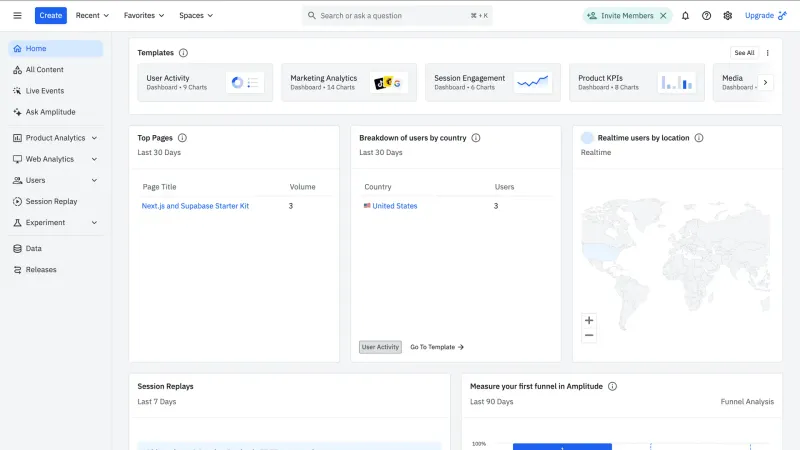
Task: Click the Product Analytics chart icon
Action: coord(17,138)
